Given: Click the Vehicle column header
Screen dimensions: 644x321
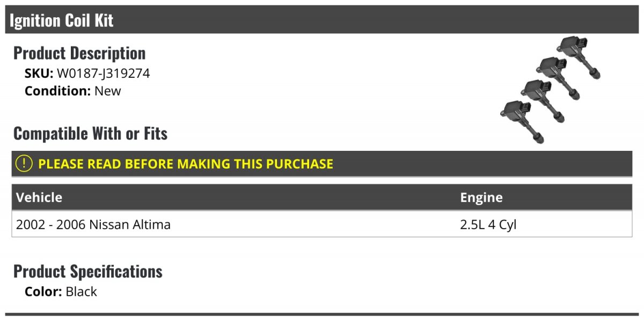Looking at the screenshot, I should [x=39, y=197].
